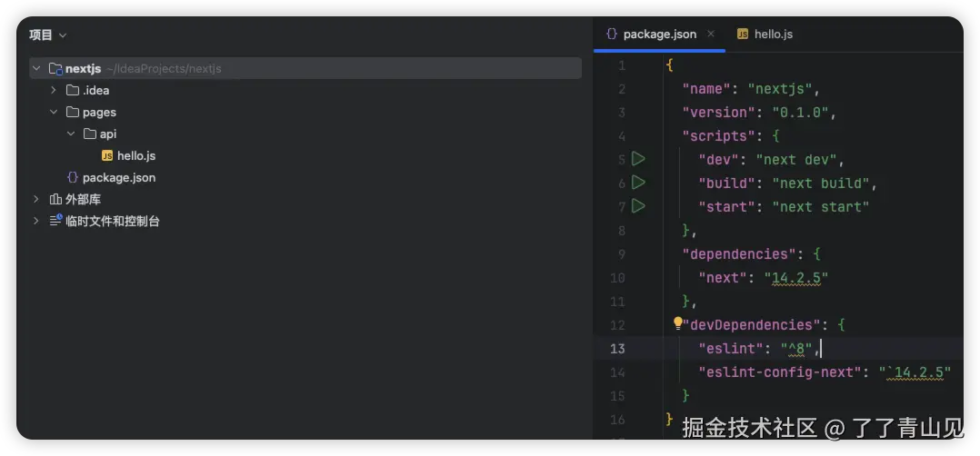
Task: Select the api folder label
Action: tap(108, 134)
